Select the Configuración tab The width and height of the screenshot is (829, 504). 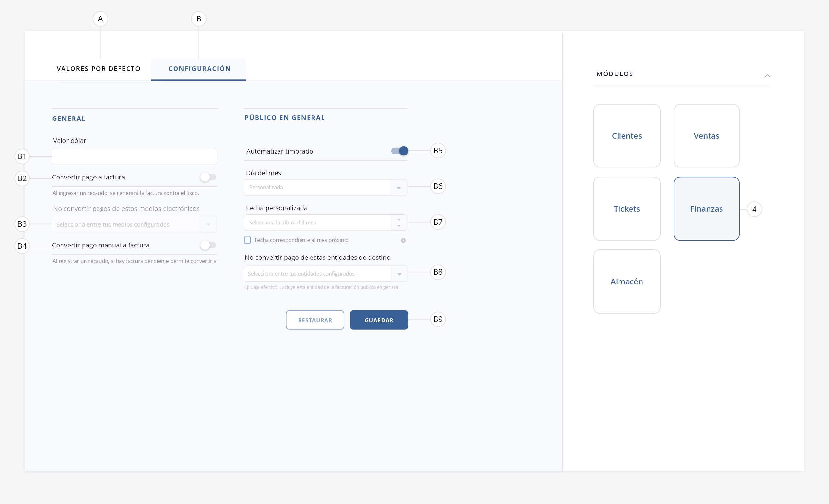pyautogui.click(x=199, y=69)
